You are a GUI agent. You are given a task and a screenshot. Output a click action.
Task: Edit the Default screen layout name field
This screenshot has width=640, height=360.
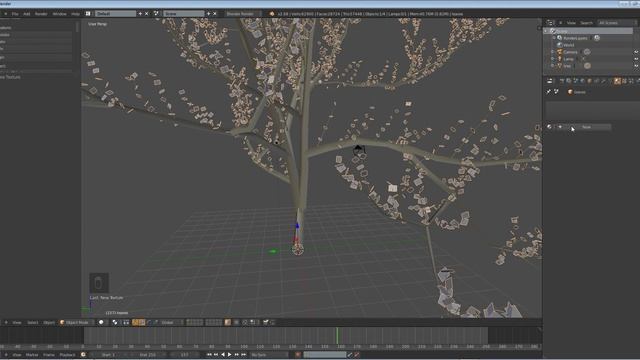click(115, 14)
